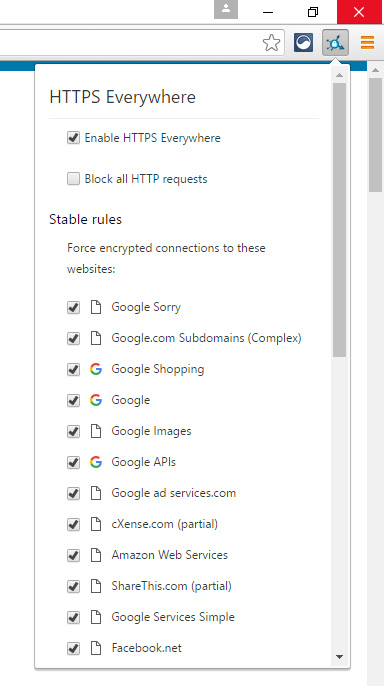
Task: Uncheck the Google Images rule
Action: click(x=73, y=431)
